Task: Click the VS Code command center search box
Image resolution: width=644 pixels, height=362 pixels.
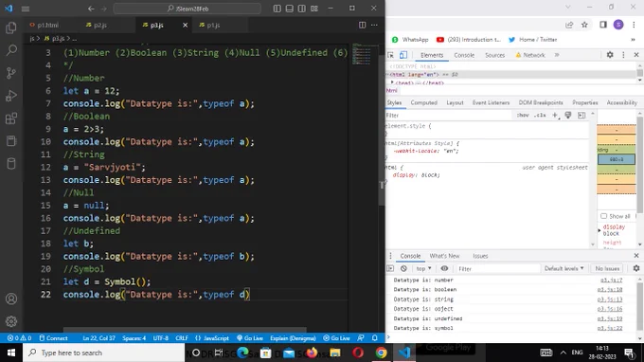Action: [188, 9]
